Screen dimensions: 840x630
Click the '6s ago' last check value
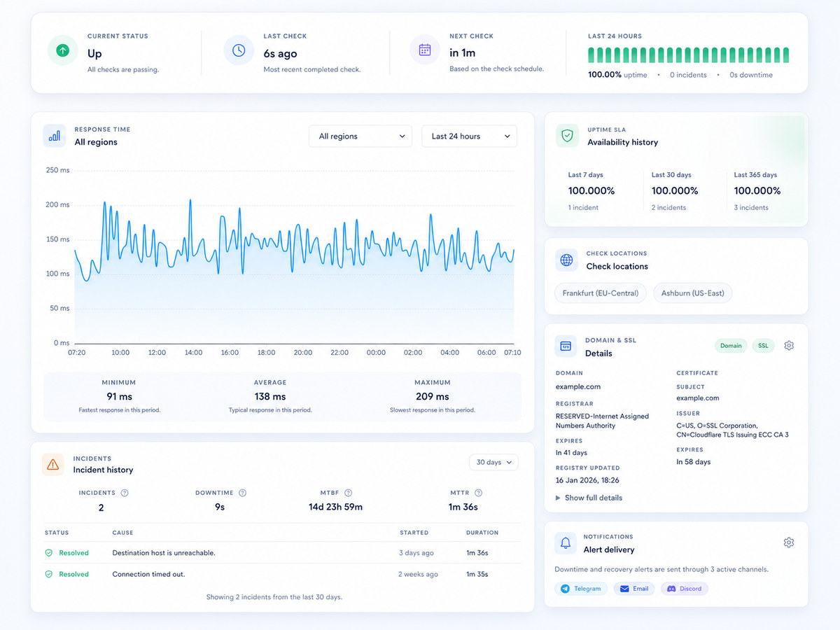tap(280, 54)
